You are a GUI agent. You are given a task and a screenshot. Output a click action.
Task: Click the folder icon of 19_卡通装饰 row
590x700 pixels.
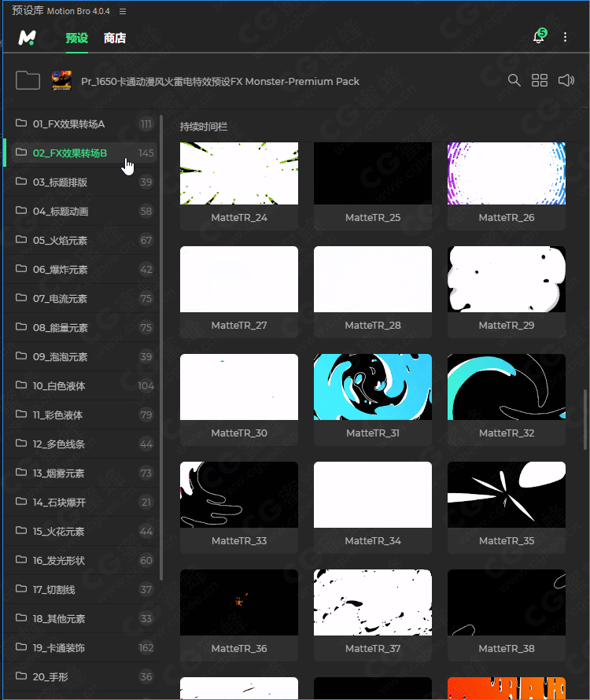(x=21, y=647)
